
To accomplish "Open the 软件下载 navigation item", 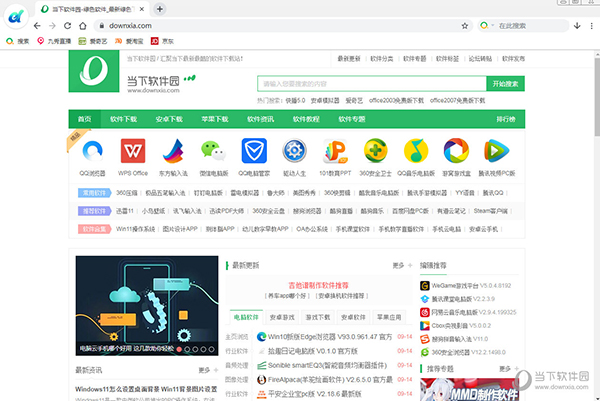I will pyautogui.click(x=124, y=119).
